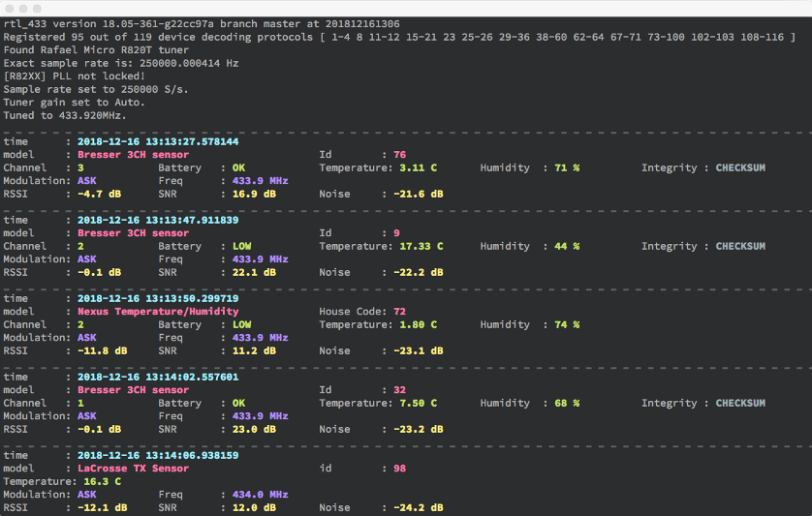
Task: Click the RSSI value -11.8 dB
Action: pyautogui.click(x=100, y=350)
